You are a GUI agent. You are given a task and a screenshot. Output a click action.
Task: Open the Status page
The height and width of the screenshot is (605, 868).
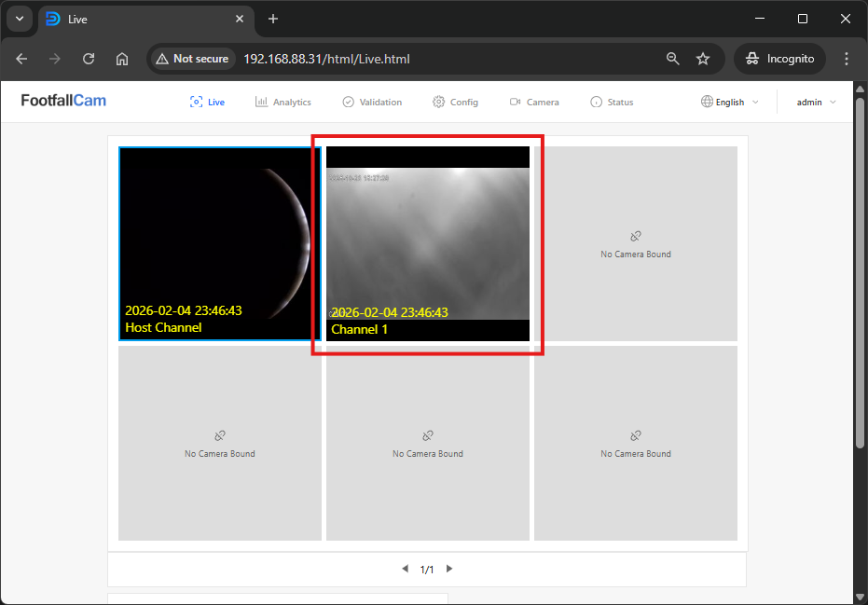[x=612, y=103]
